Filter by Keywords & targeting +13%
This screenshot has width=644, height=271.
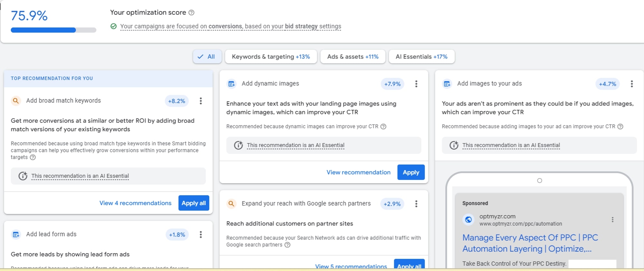point(271,57)
